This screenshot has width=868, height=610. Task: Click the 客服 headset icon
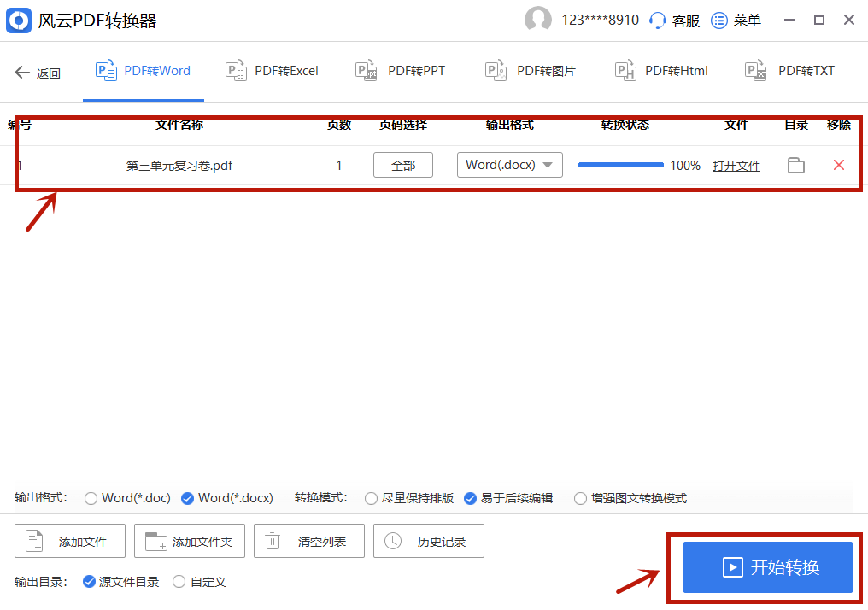(x=657, y=21)
